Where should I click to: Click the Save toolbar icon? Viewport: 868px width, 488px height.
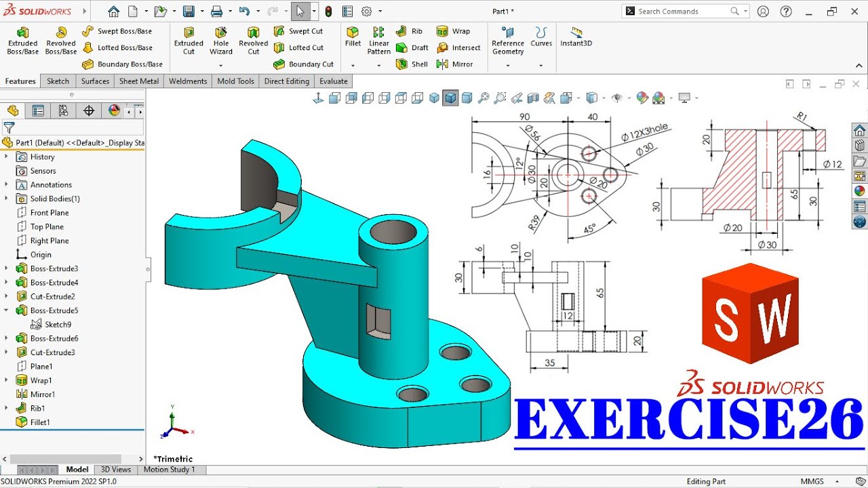coord(189,12)
